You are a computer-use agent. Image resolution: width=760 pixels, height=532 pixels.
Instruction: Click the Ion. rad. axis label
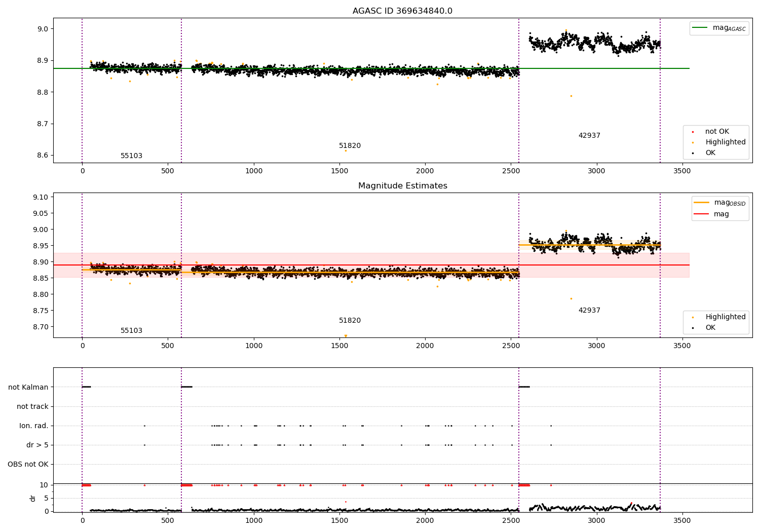click(x=34, y=426)
